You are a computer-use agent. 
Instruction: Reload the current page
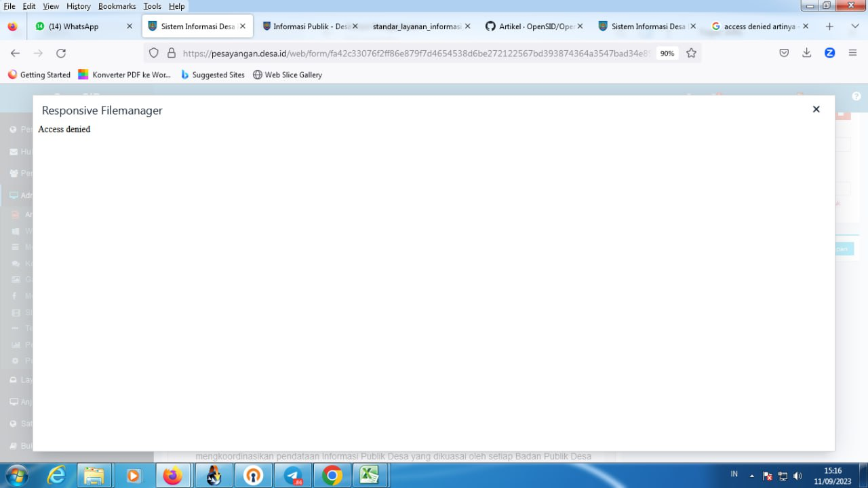pos(61,53)
